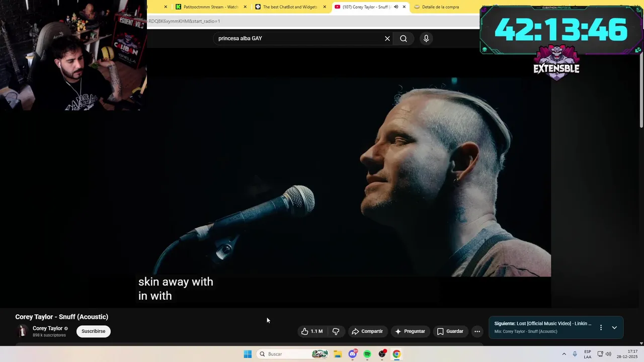Click the 898 k suscriptores text
This screenshot has width=644, height=362.
click(x=49, y=335)
